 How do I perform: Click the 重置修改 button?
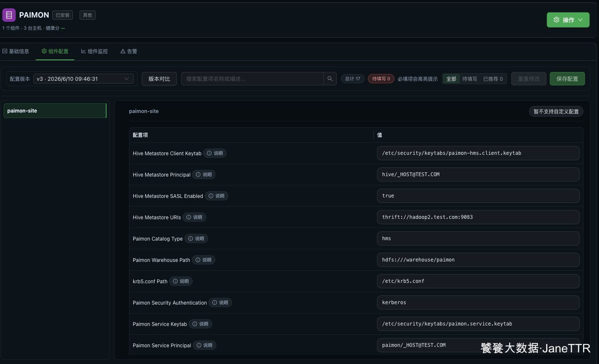[529, 79]
